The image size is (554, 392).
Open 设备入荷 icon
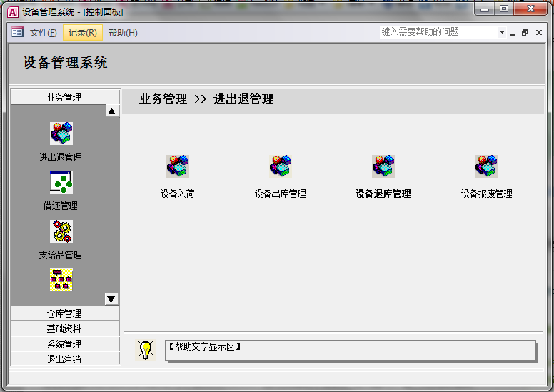pyautogui.click(x=178, y=166)
